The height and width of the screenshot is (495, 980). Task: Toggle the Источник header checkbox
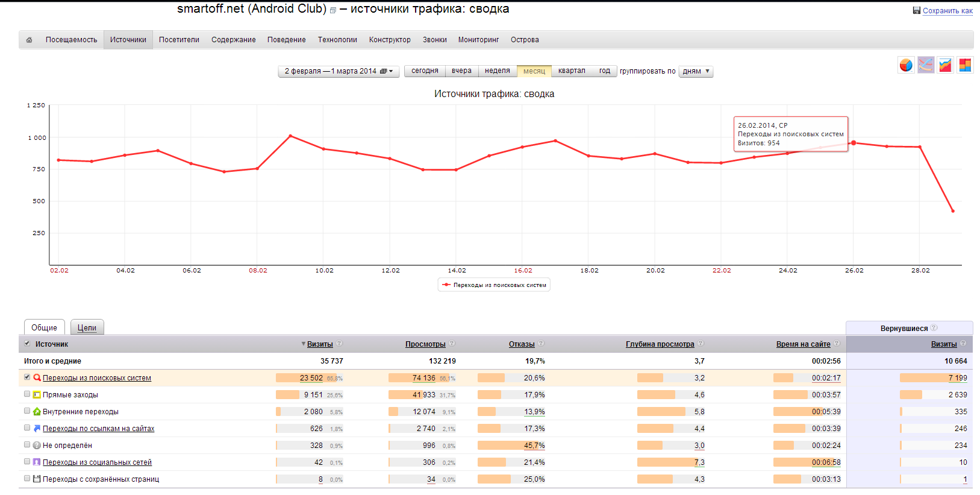point(27,344)
